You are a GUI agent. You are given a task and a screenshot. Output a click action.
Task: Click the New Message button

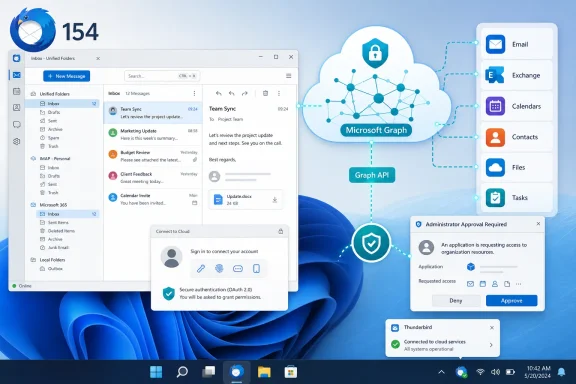[66, 76]
